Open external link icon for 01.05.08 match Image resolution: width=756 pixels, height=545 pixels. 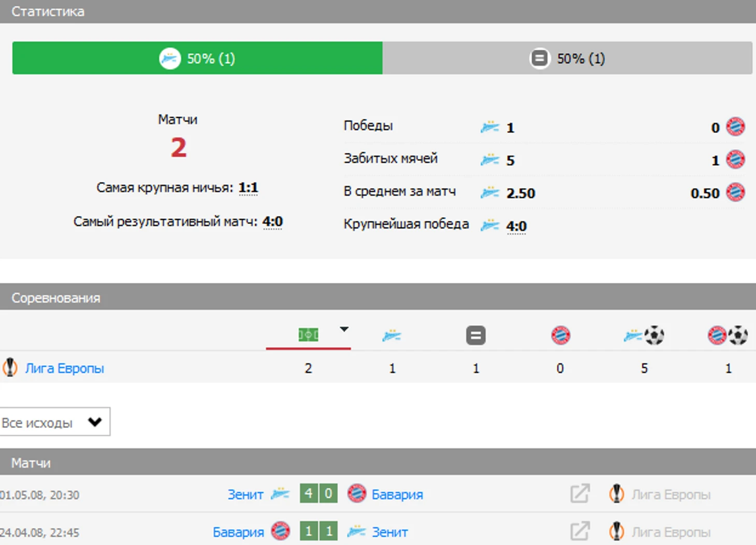tap(580, 494)
